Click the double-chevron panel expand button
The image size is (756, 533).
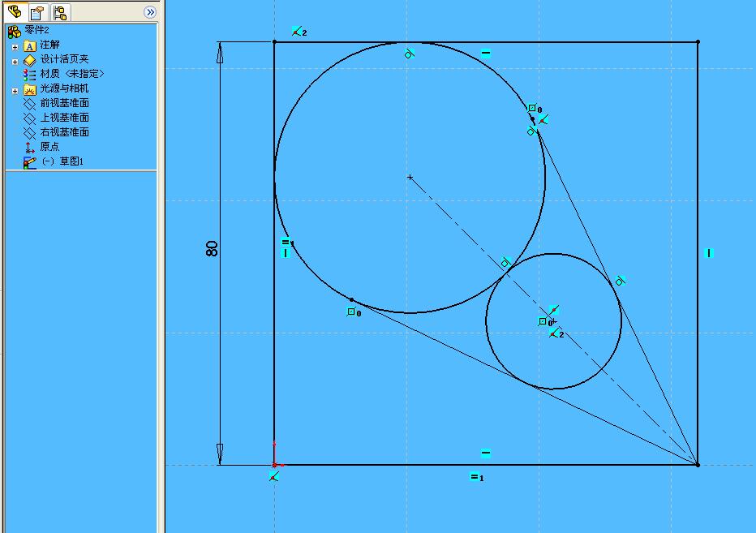[x=150, y=12]
